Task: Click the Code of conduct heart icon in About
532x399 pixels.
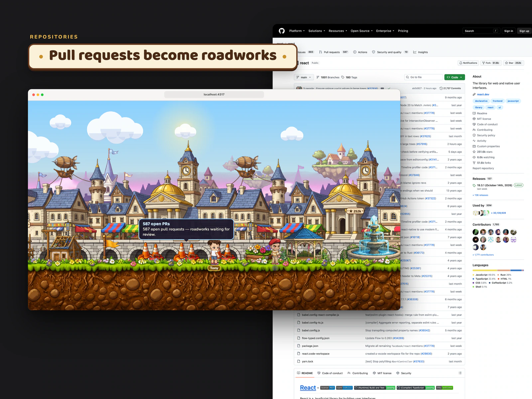Action: (x=474, y=124)
